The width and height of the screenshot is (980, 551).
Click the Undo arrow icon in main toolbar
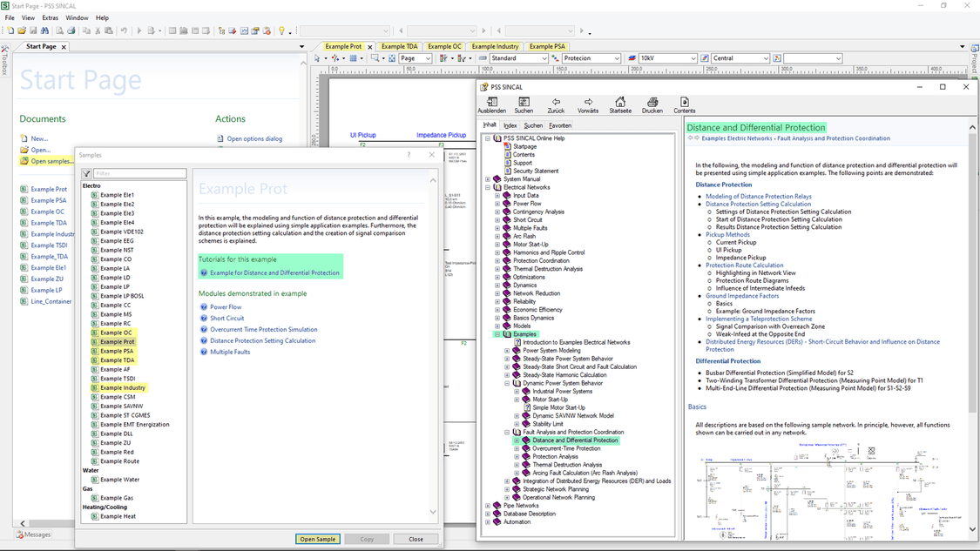(x=124, y=30)
